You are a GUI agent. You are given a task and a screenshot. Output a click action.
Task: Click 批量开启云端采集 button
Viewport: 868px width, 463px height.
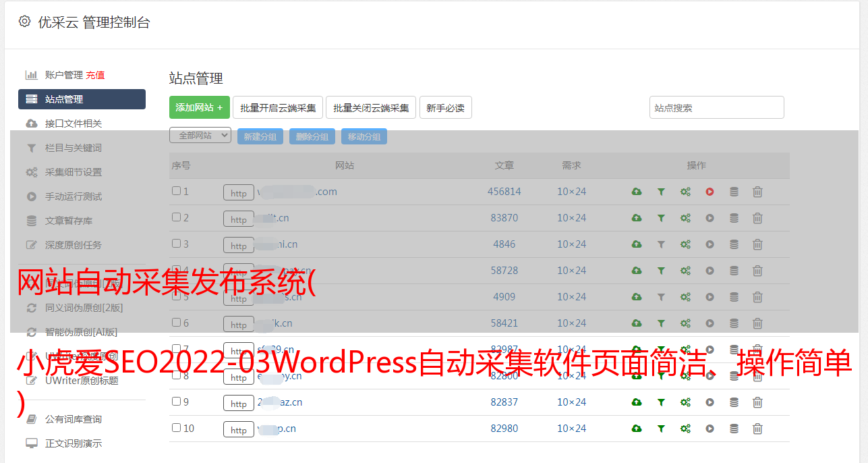coord(278,107)
